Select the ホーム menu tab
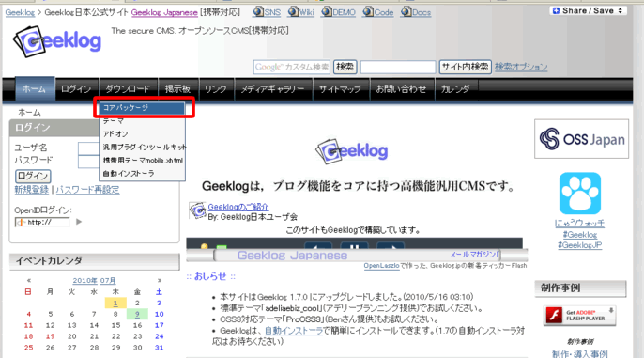This screenshot has height=358, width=644. [35, 88]
